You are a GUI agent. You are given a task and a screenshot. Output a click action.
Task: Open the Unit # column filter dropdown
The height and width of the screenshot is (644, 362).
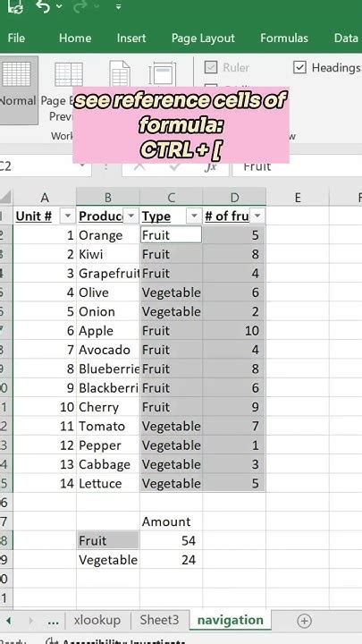(x=68, y=216)
